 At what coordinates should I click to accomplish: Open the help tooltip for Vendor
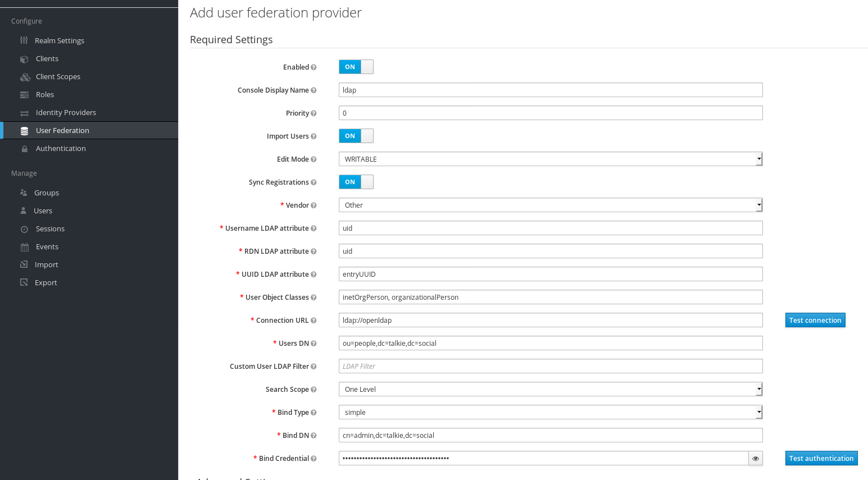click(314, 205)
